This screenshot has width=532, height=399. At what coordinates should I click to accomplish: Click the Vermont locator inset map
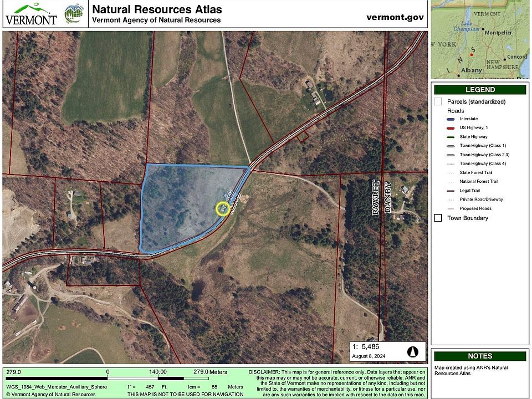[x=479, y=40]
